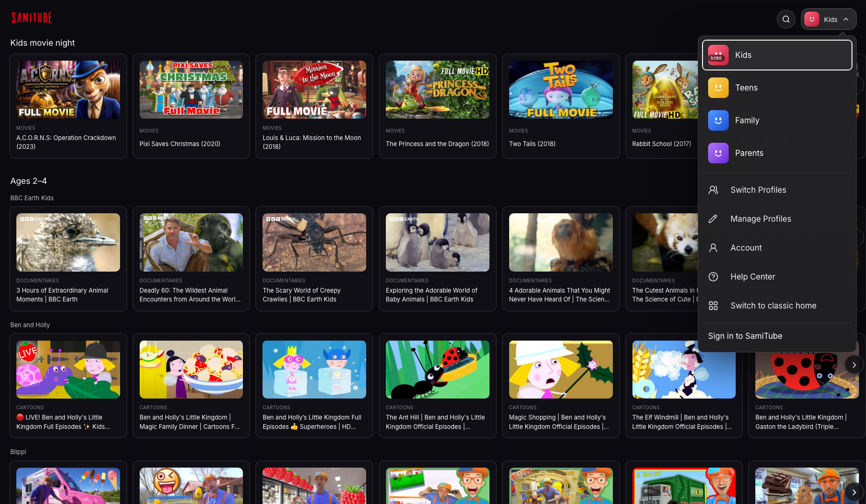Click The Scary World of Creepy Crawlies title

coord(302,295)
